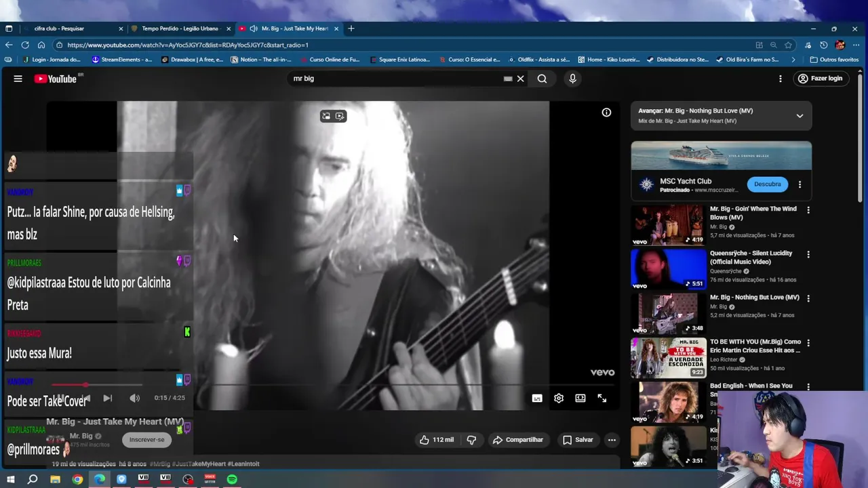Image resolution: width=868 pixels, height=488 pixels.
Task: Open tab actions menu at window top-left
Action: [x=9, y=28]
